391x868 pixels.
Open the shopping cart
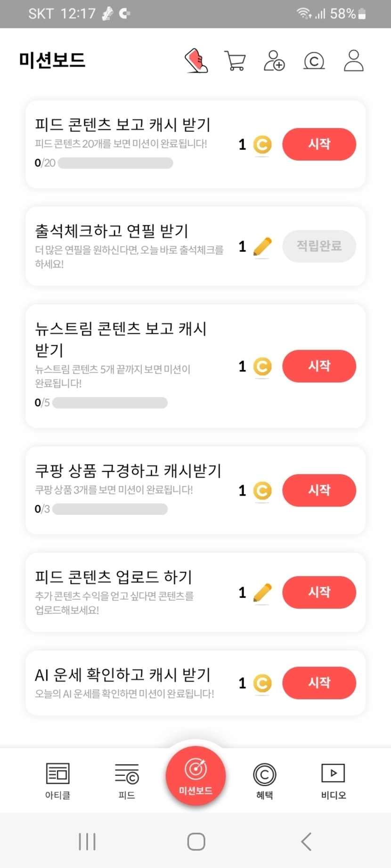coord(235,61)
